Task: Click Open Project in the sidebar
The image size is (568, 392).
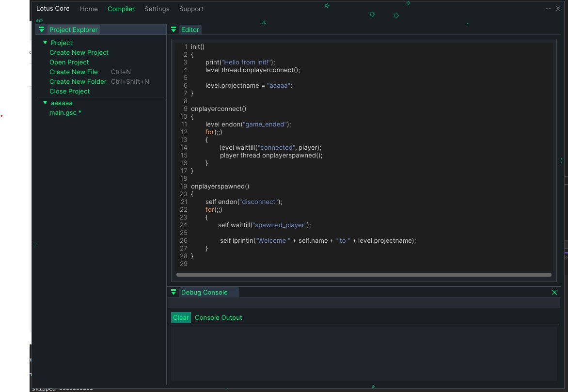Action: pyautogui.click(x=69, y=62)
